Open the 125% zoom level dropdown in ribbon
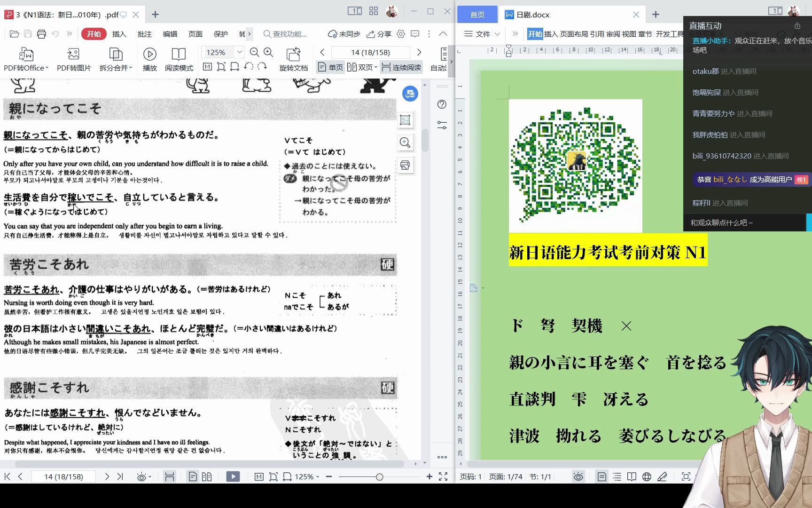The width and height of the screenshot is (812, 508). tap(239, 52)
